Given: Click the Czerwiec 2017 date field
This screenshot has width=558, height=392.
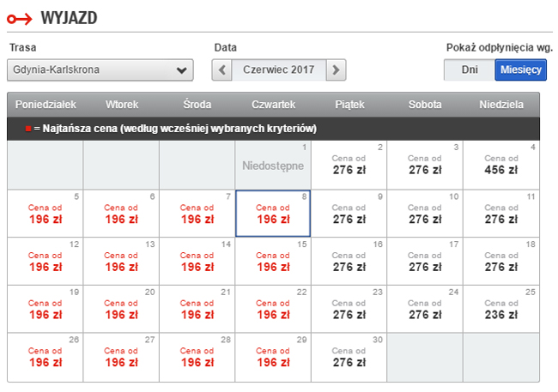Looking at the screenshot, I should [x=279, y=69].
